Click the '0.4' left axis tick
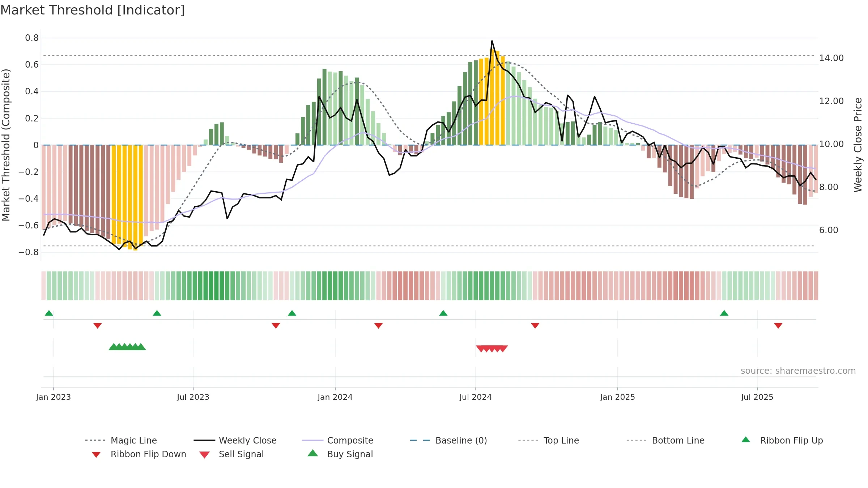868x488 pixels. [x=32, y=91]
